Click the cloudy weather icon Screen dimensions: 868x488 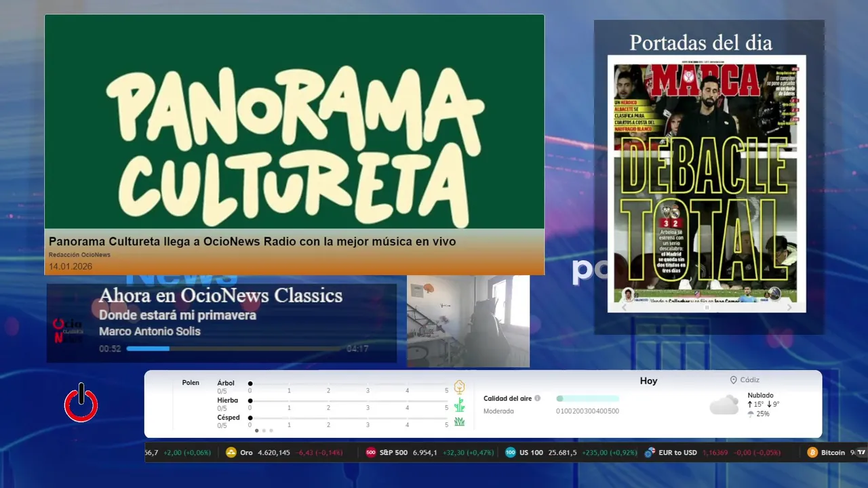pos(724,405)
